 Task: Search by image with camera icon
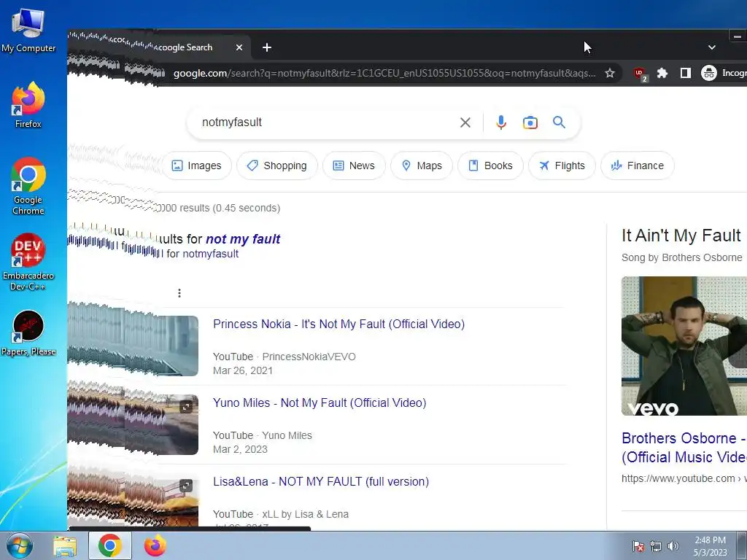point(530,122)
